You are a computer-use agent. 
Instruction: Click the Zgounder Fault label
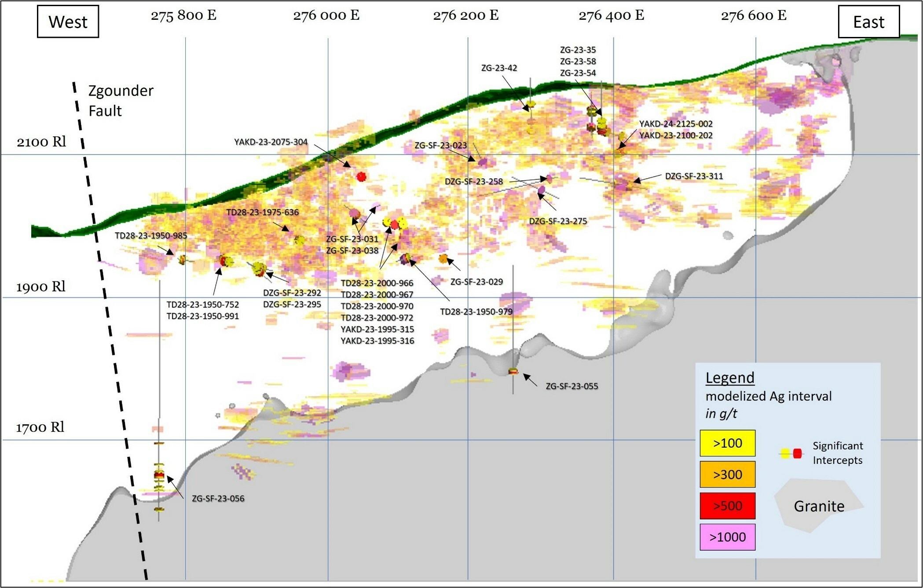tap(121, 100)
